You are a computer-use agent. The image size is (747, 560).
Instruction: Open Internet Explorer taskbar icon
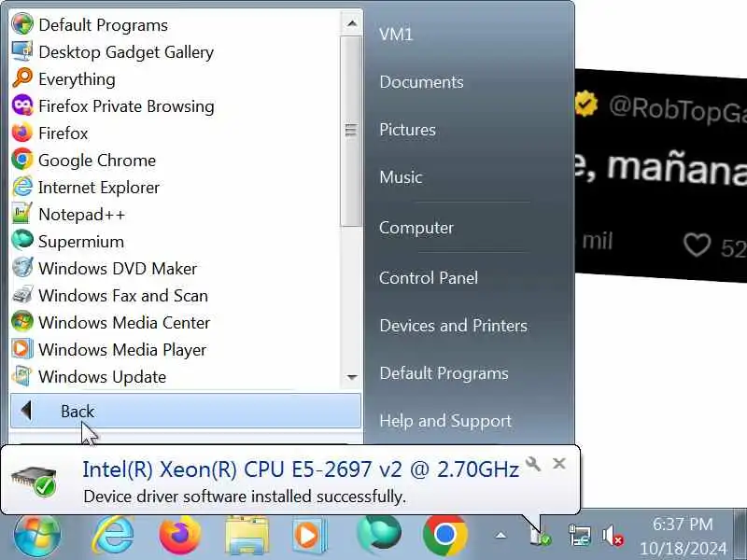point(113,535)
